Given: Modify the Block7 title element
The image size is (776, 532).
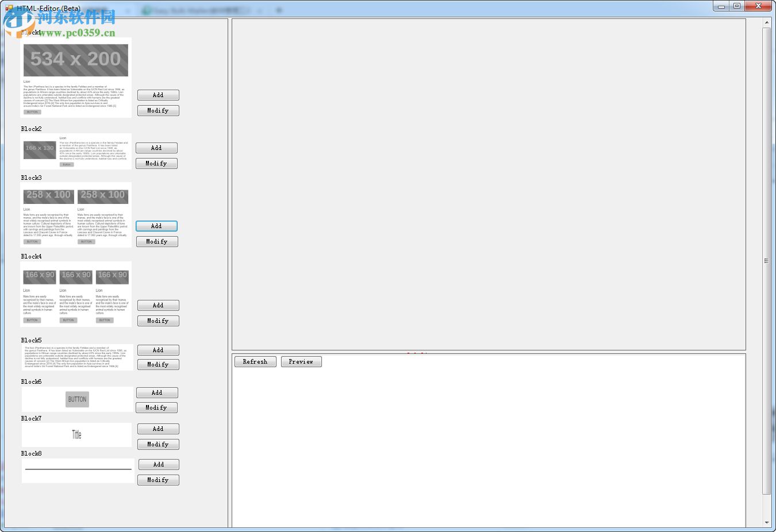Looking at the screenshot, I should point(158,444).
